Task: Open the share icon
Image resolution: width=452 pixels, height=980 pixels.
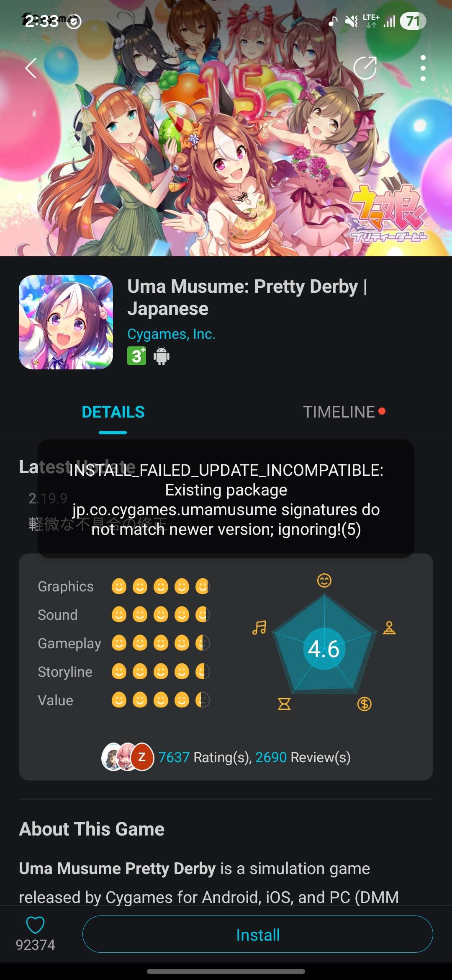Action: (x=365, y=67)
